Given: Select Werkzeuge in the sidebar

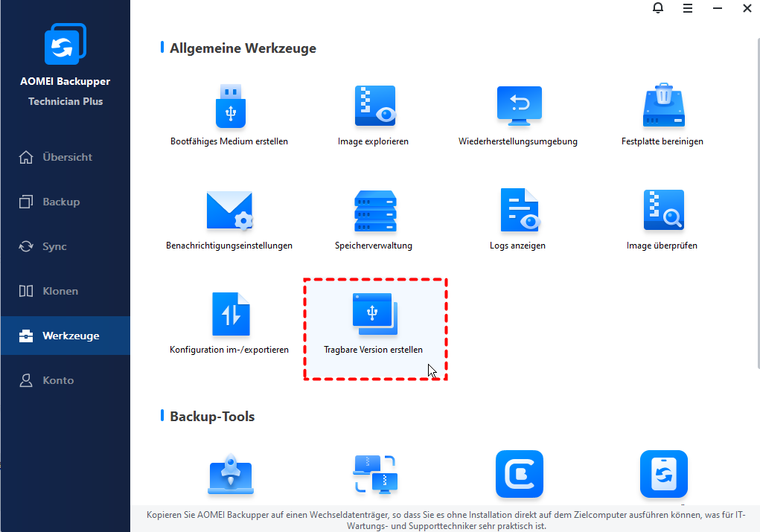Looking at the screenshot, I should click(66, 336).
